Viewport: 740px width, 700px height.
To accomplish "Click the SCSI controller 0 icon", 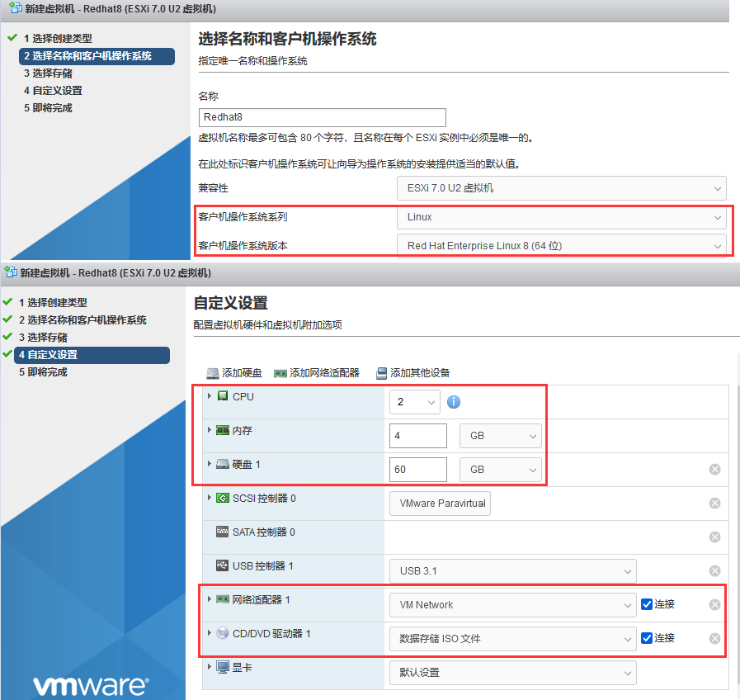I will [223, 498].
